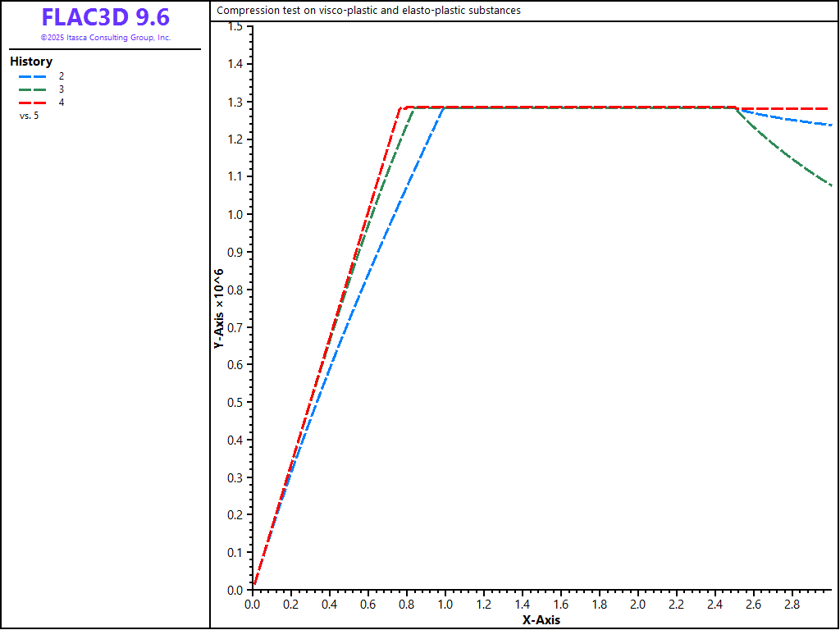Select history 4 legend label
The height and width of the screenshot is (630, 840).
62,103
